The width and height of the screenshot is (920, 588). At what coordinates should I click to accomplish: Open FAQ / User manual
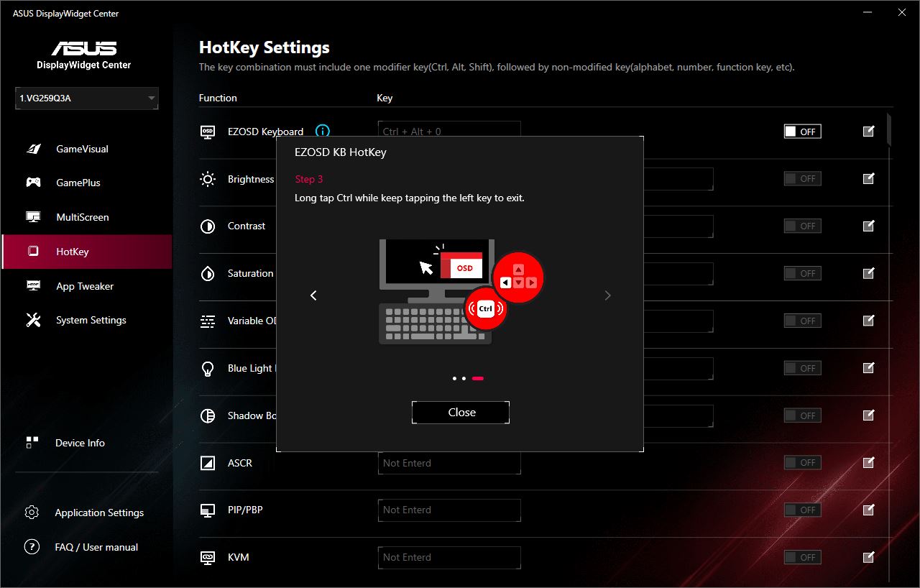96,547
